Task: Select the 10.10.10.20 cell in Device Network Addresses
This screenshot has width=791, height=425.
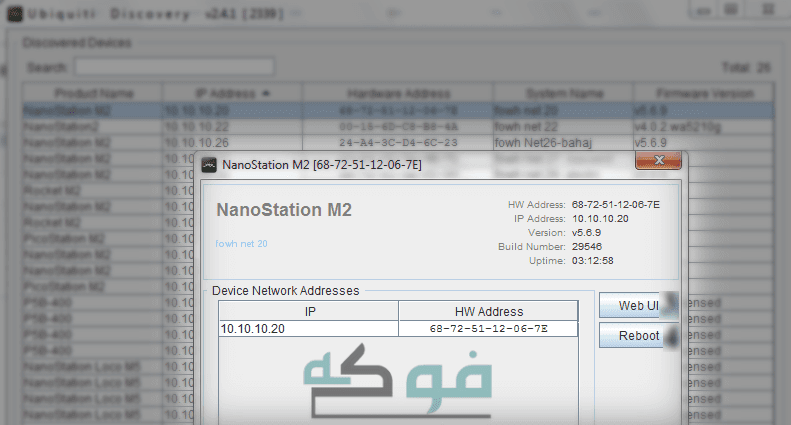Action: pyautogui.click(x=309, y=329)
